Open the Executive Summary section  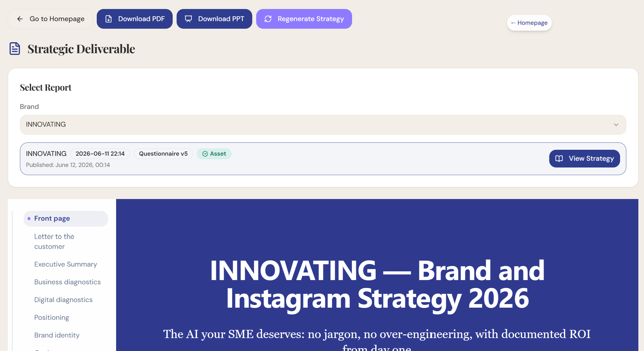[66, 264]
